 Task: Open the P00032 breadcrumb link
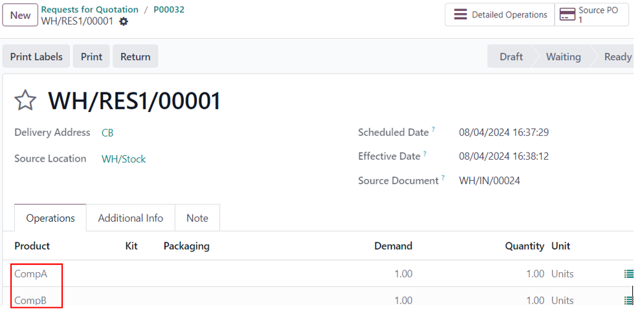tap(169, 10)
